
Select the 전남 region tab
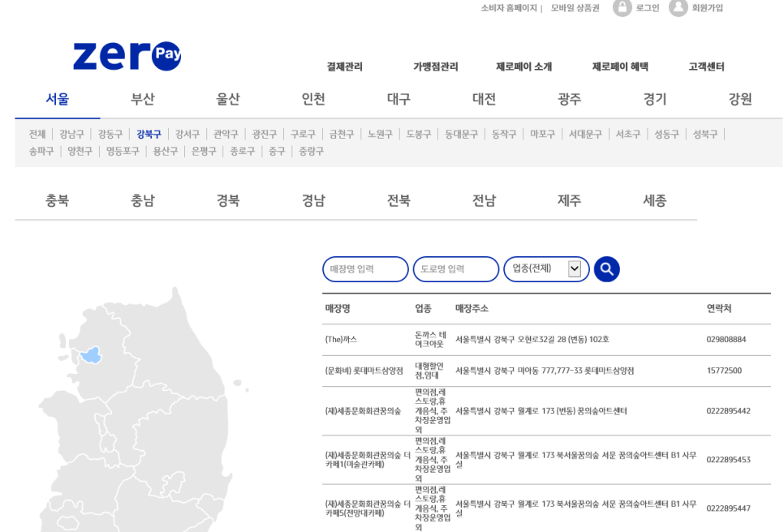(484, 201)
